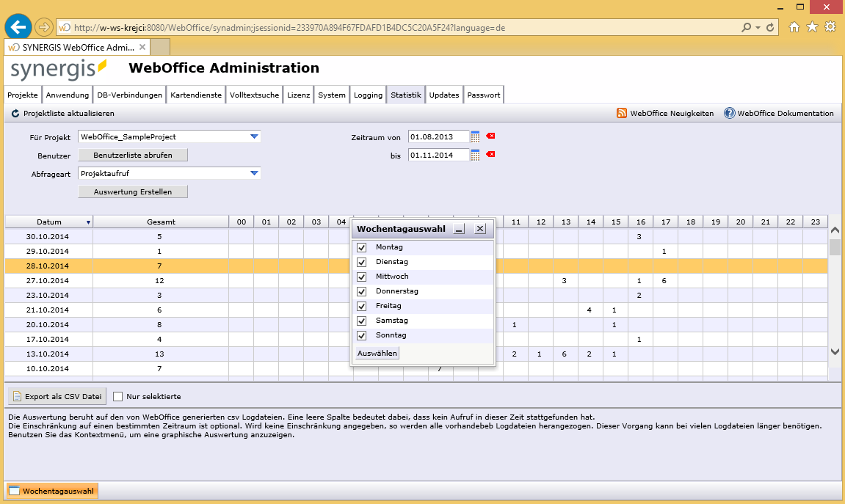Open WebOffice Neuigkeiten RSS feed icon
Screen dimensions: 845x504
coord(622,114)
